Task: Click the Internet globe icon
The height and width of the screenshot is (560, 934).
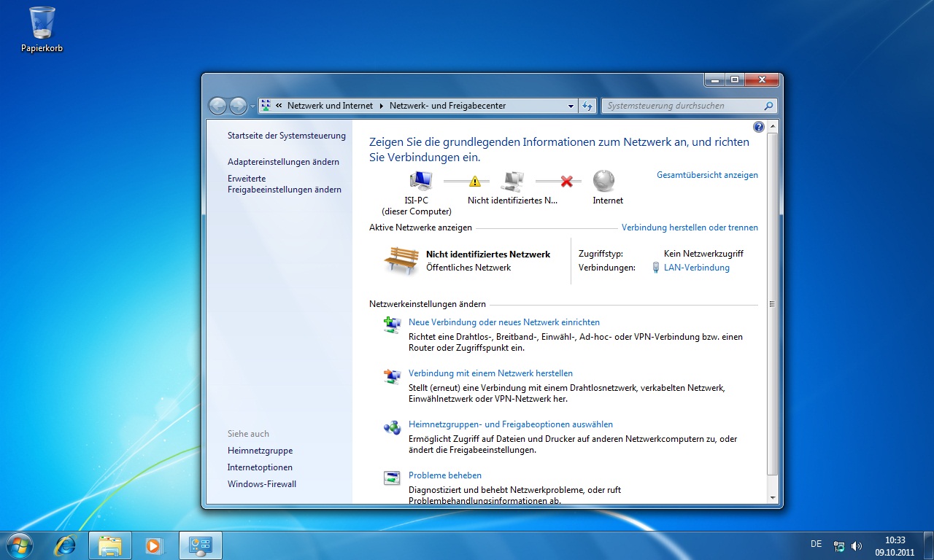Action: 604,180
